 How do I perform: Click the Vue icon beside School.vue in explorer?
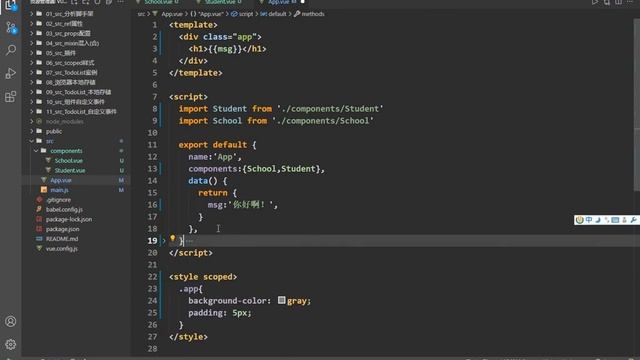coord(48,160)
